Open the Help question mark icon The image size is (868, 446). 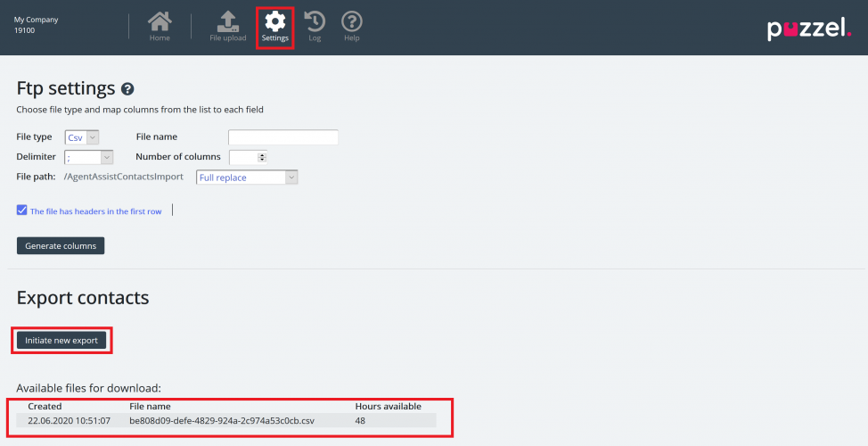pos(352,26)
